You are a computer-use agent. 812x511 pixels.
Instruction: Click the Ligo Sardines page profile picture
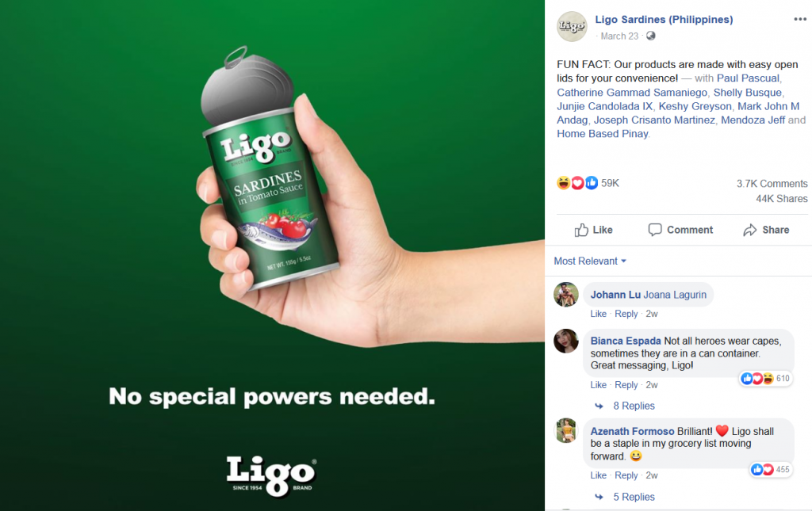pos(572,26)
